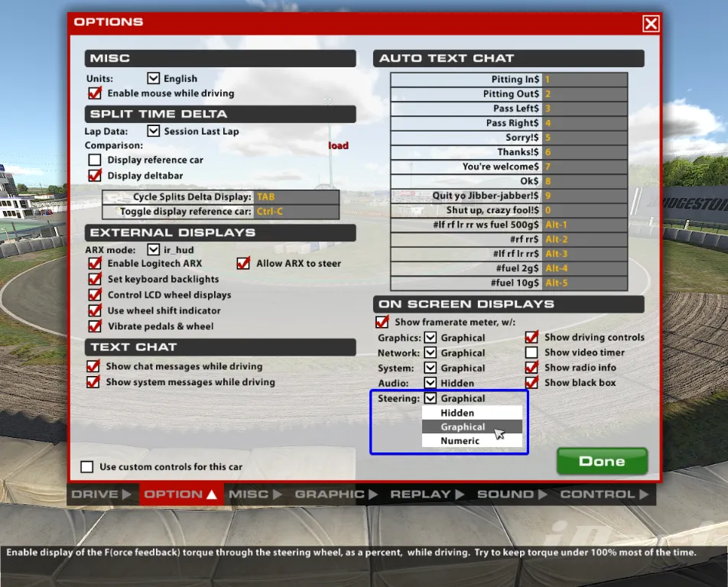Toggle Show system messages while driving
728x587 pixels.
coord(93,382)
